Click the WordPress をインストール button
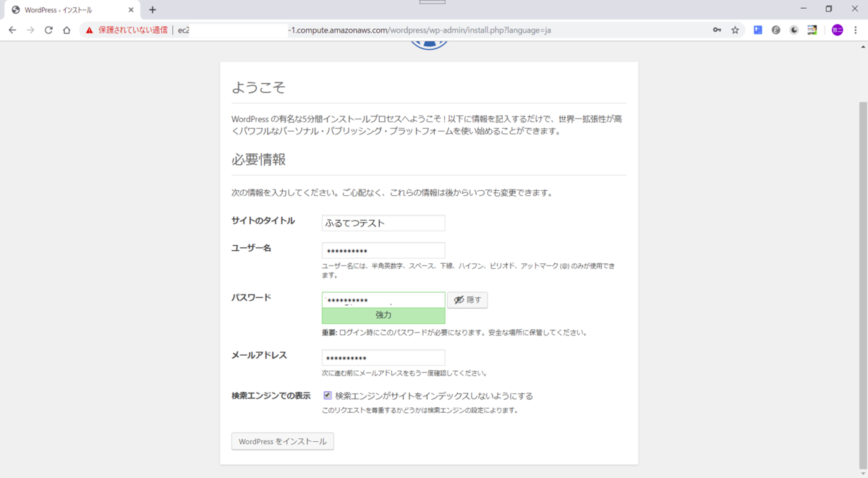868x478 pixels. pyautogui.click(x=282, y=441)
